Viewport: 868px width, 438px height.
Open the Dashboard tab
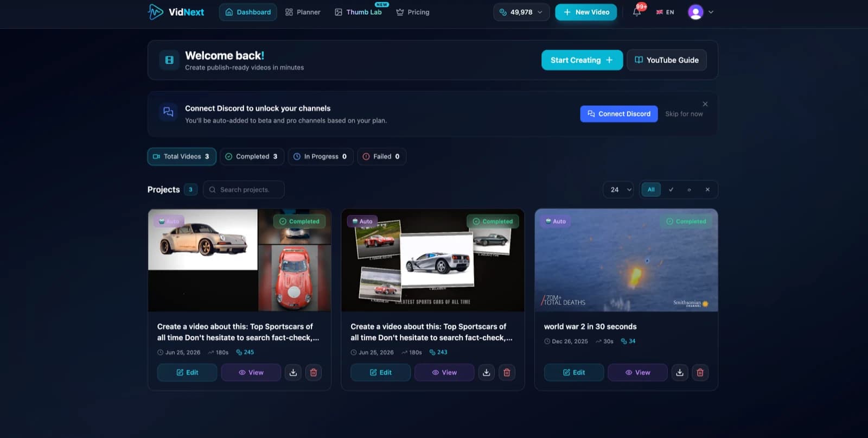(x=248, y=12)
